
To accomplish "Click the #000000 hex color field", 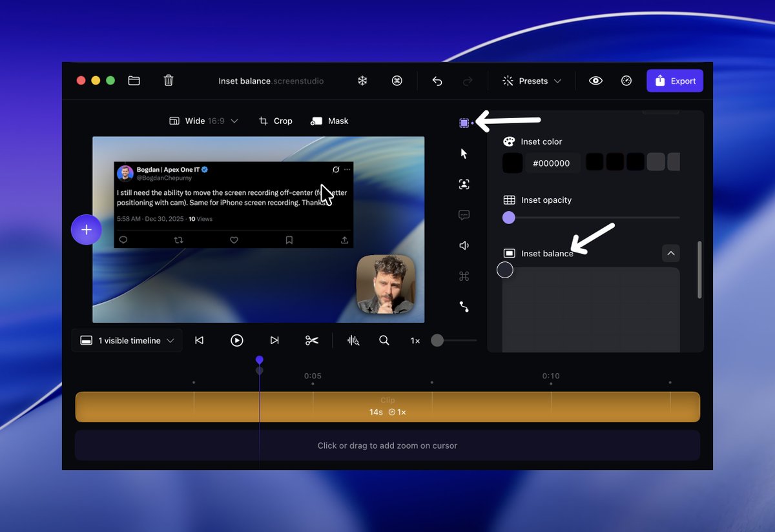I will 552,163.
